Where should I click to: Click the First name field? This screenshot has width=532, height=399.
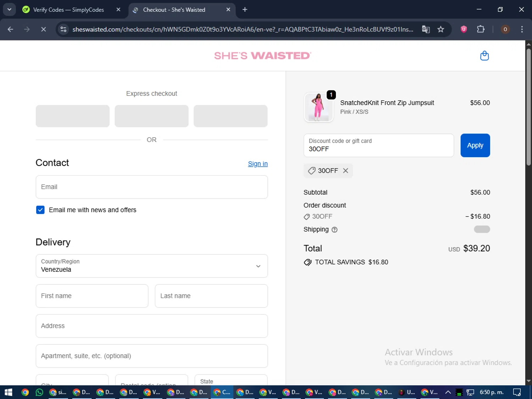[x=92, y=296]
